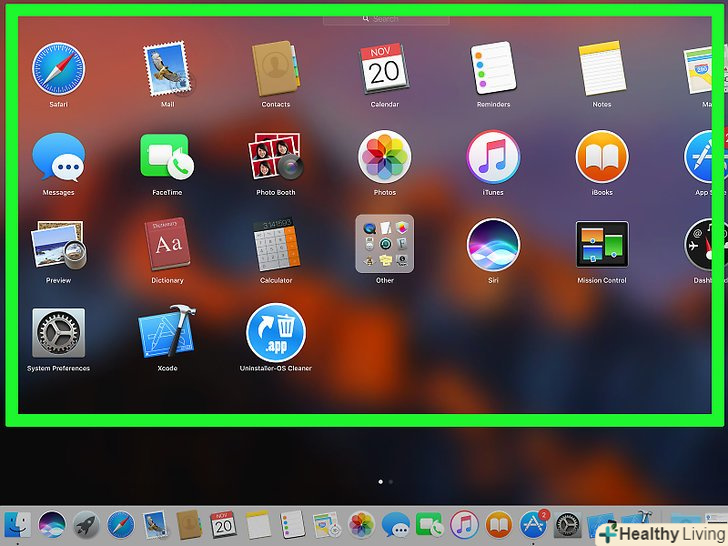The height and width of the screenshot is (546, 728).
Task: Open Messages from the Dock
Action: [x=396, y=525]
